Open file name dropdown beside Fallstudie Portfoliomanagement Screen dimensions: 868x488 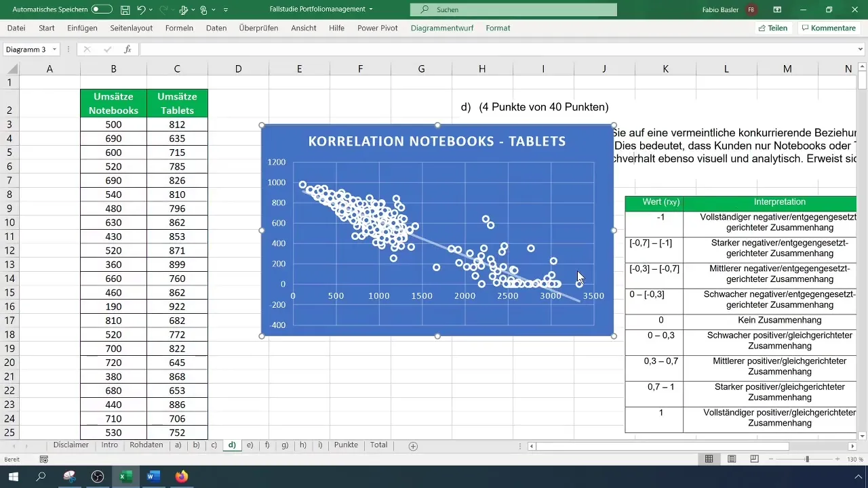[371, 9]
